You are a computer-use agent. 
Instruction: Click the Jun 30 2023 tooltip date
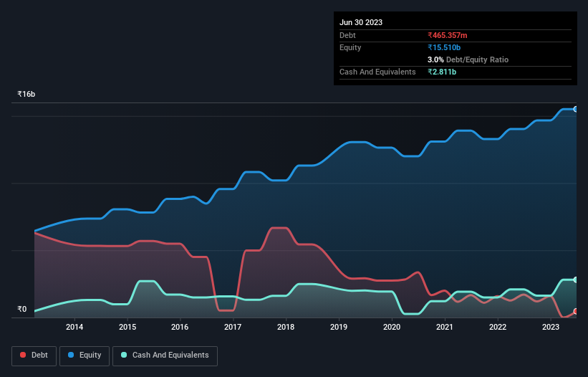click(x=361, y=22)
